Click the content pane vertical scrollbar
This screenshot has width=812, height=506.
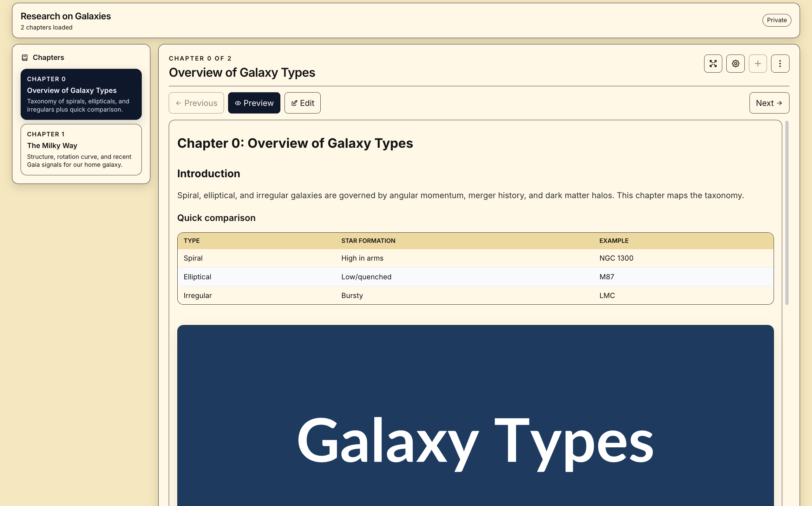click(787, 213)
